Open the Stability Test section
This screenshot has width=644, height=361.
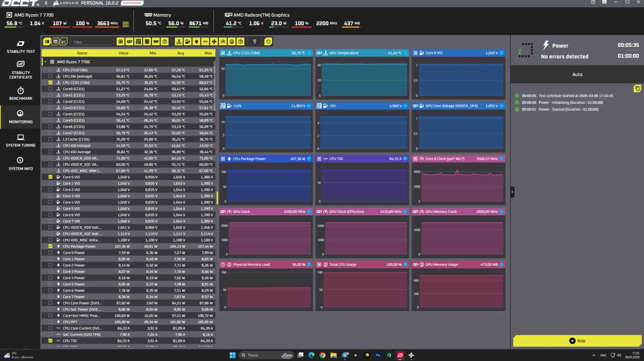coord(21,47)
